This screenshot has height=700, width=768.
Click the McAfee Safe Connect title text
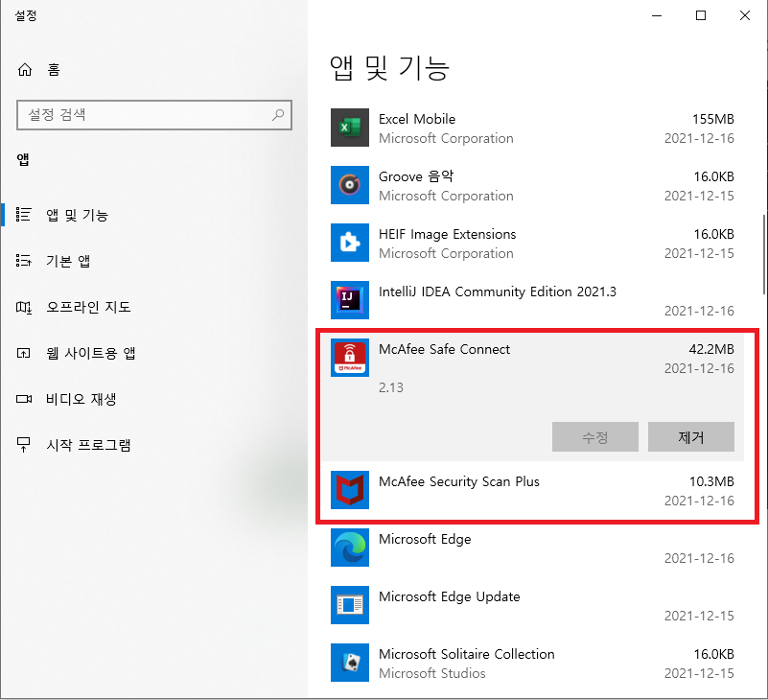(x=444, y=349)
